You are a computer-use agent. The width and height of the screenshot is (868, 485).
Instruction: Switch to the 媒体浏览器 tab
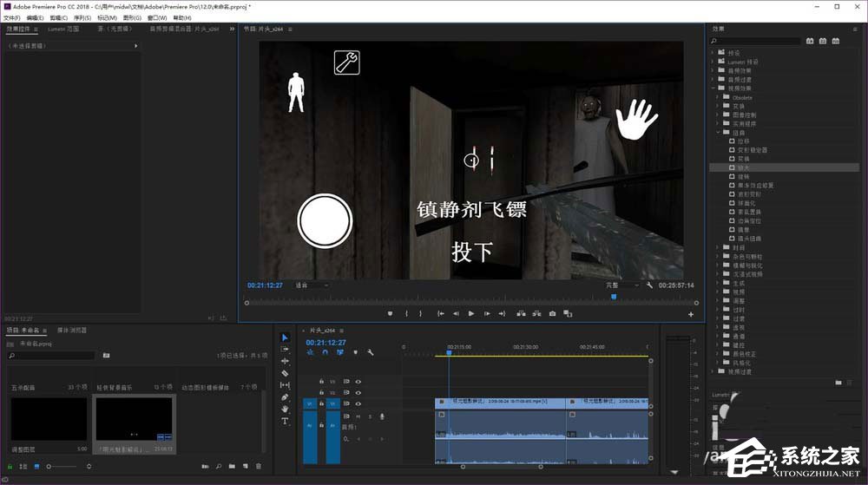(72, 331)
